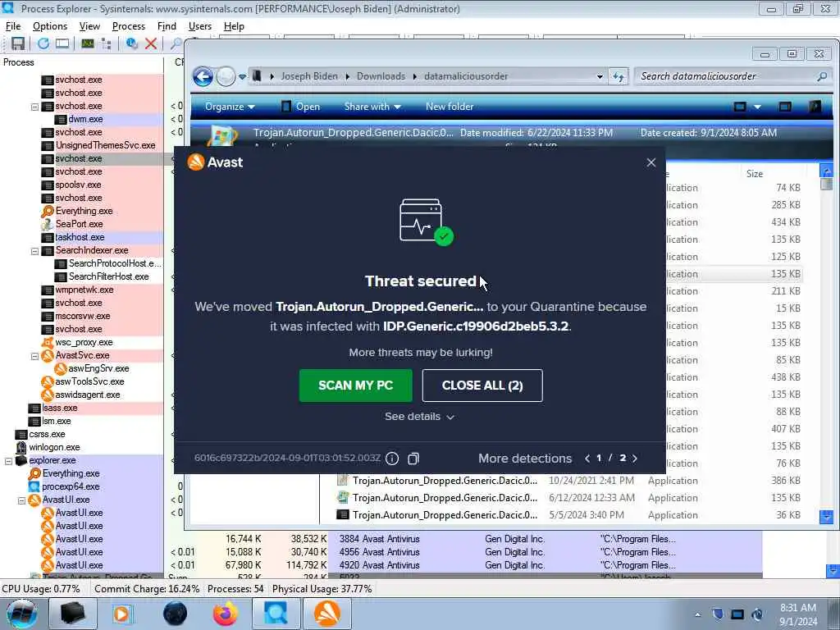
Task: Click the volume icon in system tray
Action: tap(757, 614)
